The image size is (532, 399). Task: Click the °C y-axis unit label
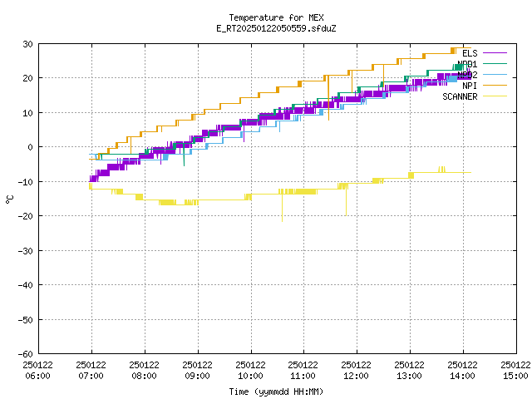[x=10, y=199]
